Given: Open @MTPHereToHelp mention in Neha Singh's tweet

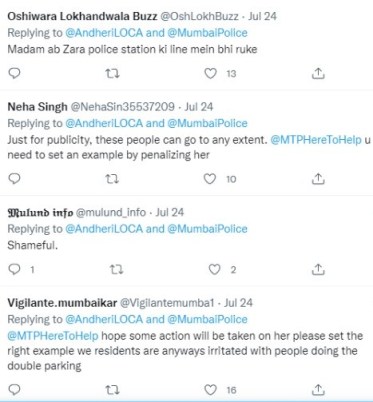Looking at the screenshot, I should pyautogui.click(x=316, y=140).
